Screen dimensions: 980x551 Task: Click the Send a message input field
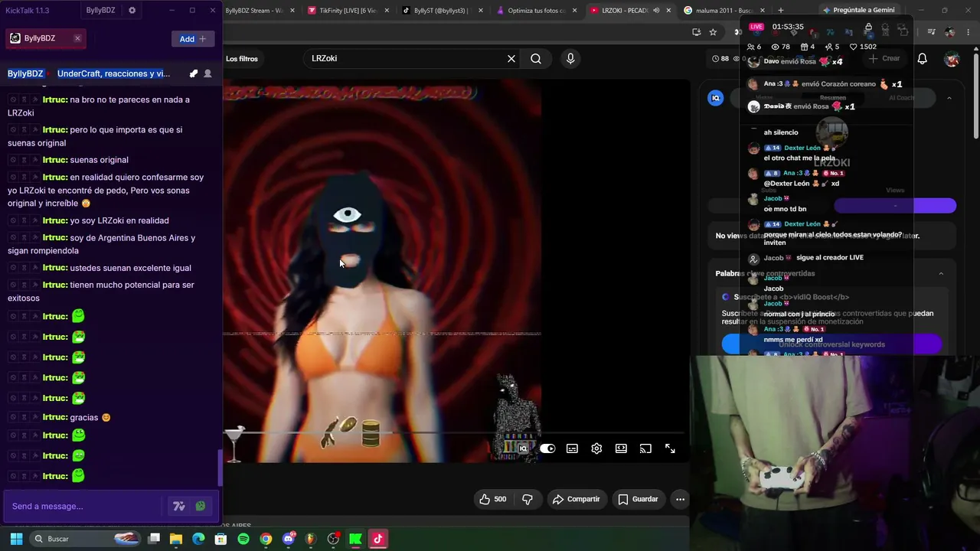[x=84, y=506]
